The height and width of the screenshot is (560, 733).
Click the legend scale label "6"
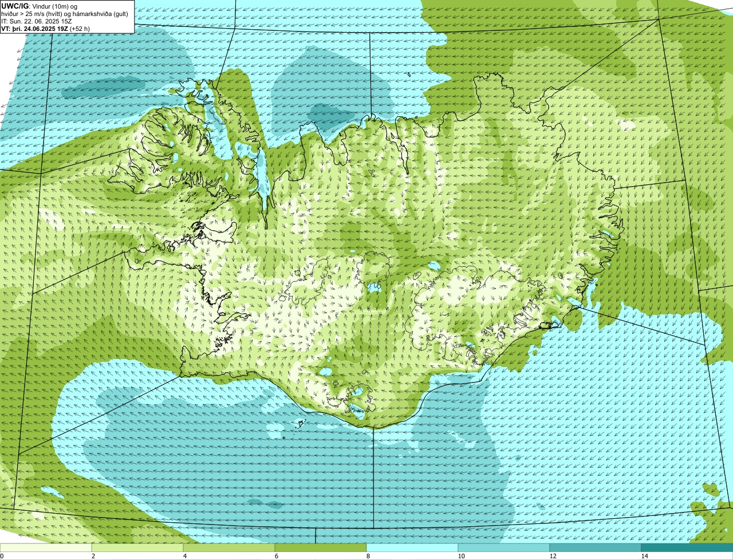pyautogui.click(x=277, y=556)
